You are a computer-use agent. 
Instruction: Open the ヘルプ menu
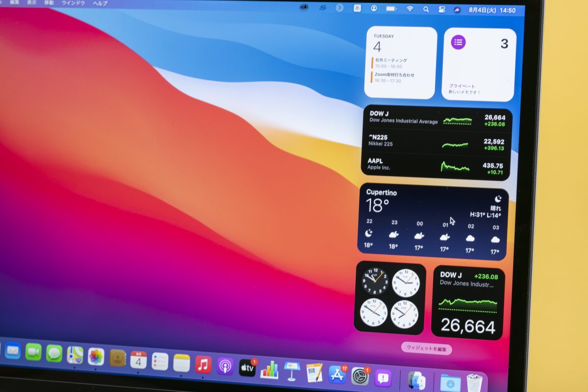pyautogui.click(x=100, y=3)
